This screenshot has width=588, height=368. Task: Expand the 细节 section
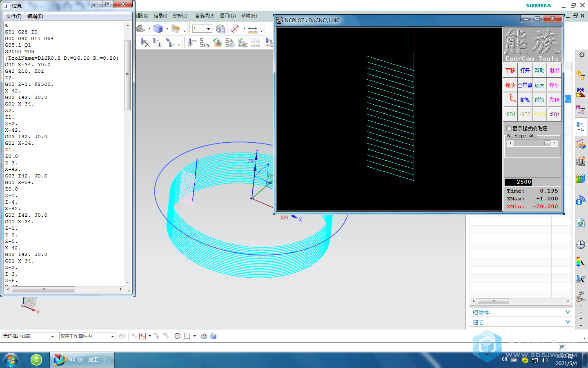point(521,323)
